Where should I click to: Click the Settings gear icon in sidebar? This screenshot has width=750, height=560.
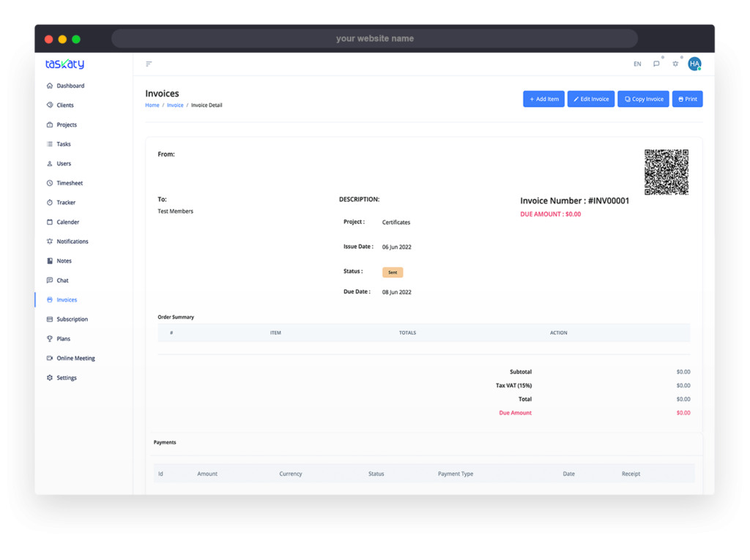point(50,378)
